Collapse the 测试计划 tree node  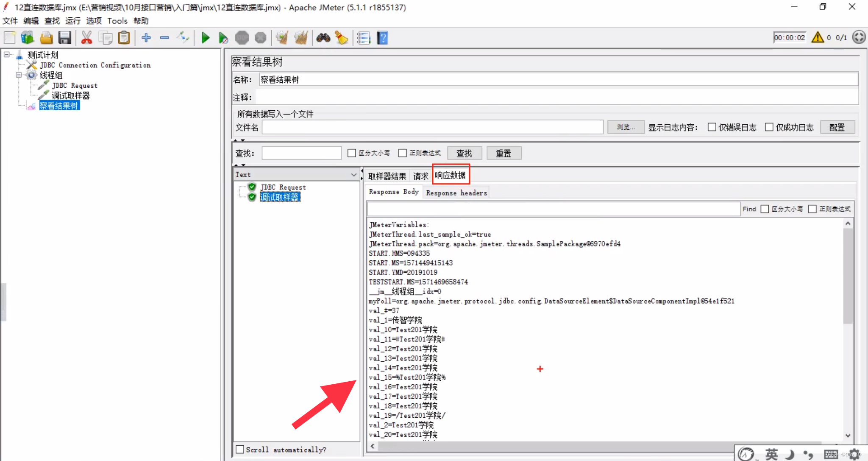(7, 54)
